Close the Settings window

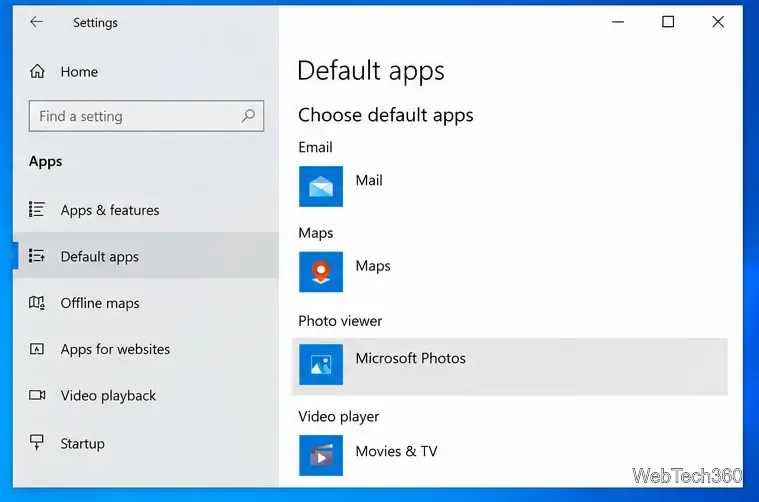pos(718,22)
